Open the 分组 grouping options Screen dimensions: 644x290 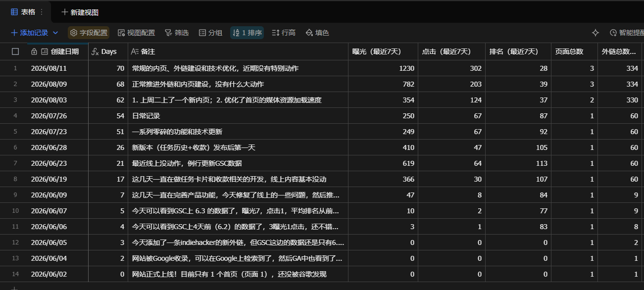(x=210, y=33)
